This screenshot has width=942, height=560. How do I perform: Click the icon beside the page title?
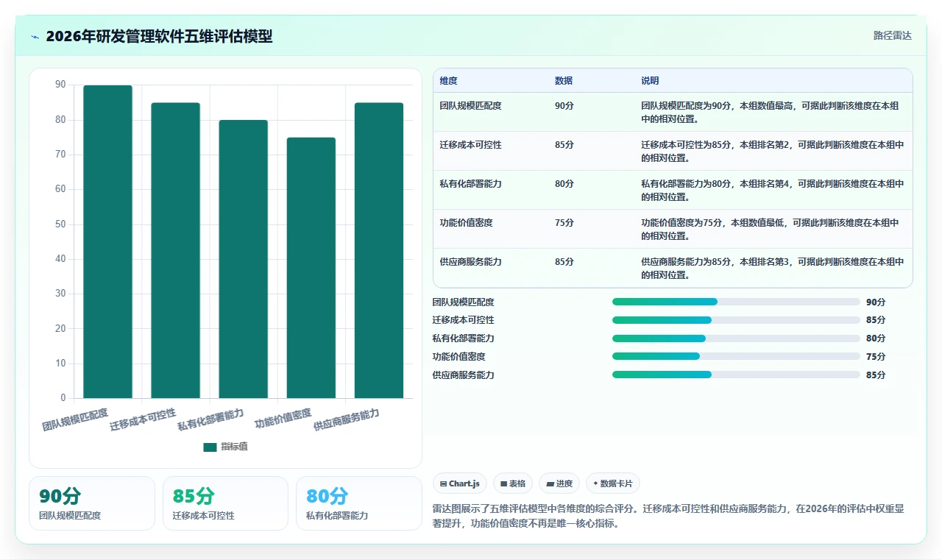35,36
